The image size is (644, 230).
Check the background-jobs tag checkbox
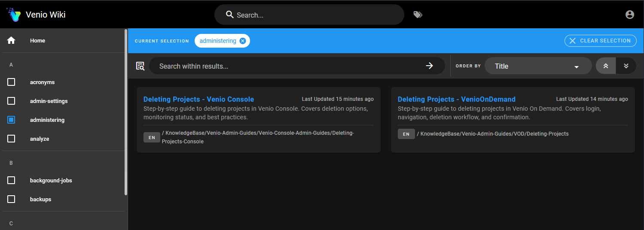[x=11, y=180]
